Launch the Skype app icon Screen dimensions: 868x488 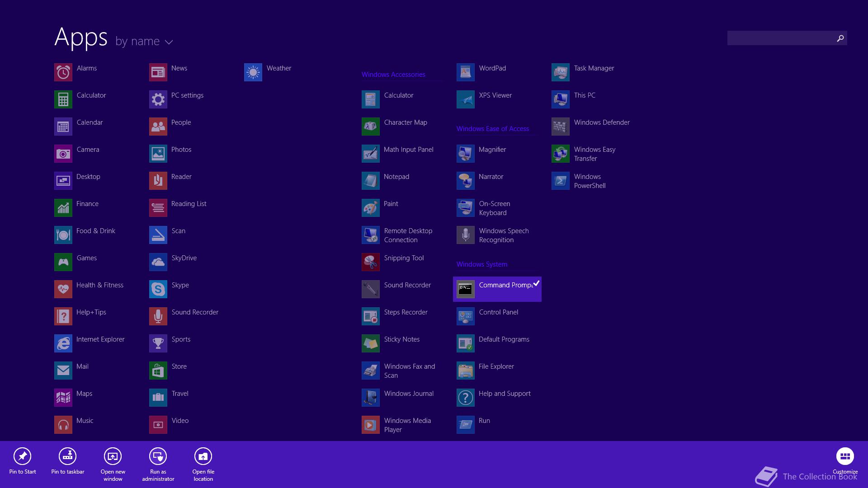tap(158, 289)
